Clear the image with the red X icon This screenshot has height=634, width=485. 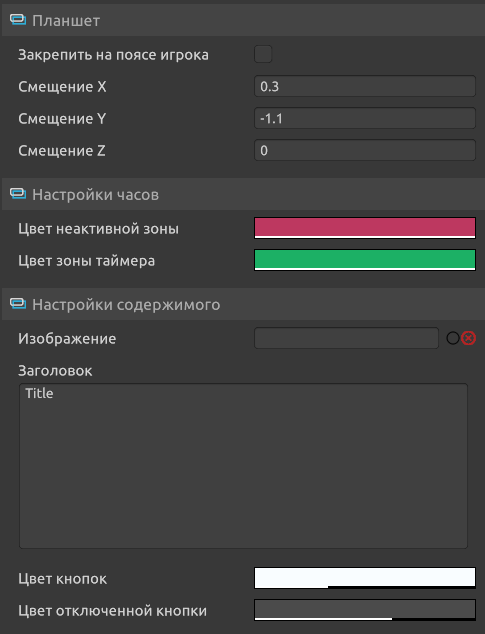tap(468, 338)
